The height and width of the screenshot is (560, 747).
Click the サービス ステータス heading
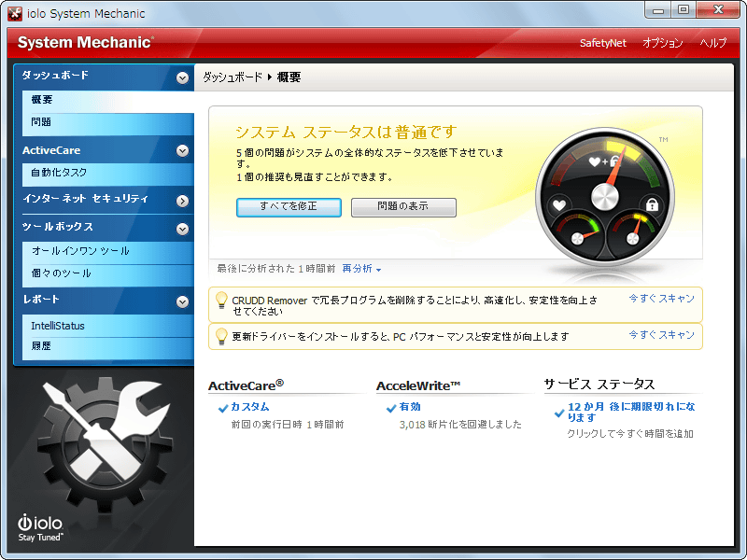point(599,385)
